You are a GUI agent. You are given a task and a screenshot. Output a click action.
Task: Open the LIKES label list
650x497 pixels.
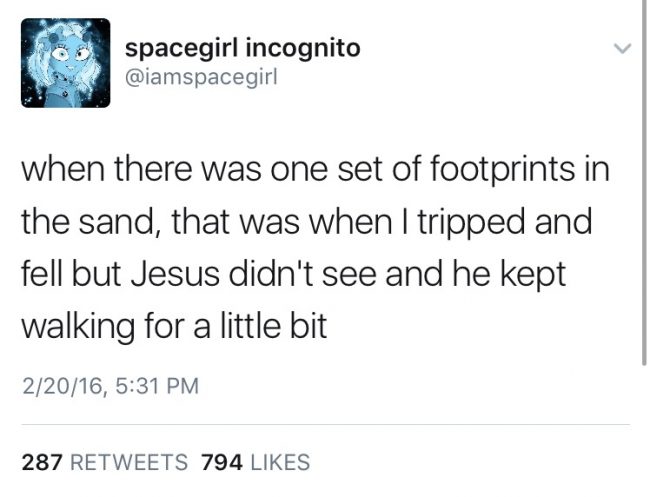(280, 462)
